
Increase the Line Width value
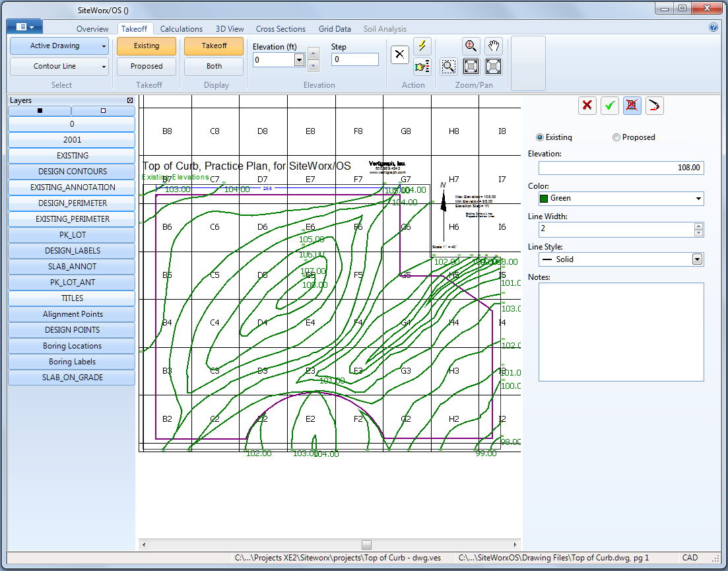tap(698, 226)
